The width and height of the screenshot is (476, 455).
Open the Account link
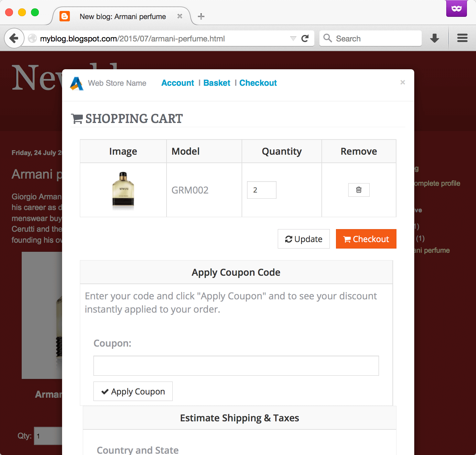(x=178, y=83)
